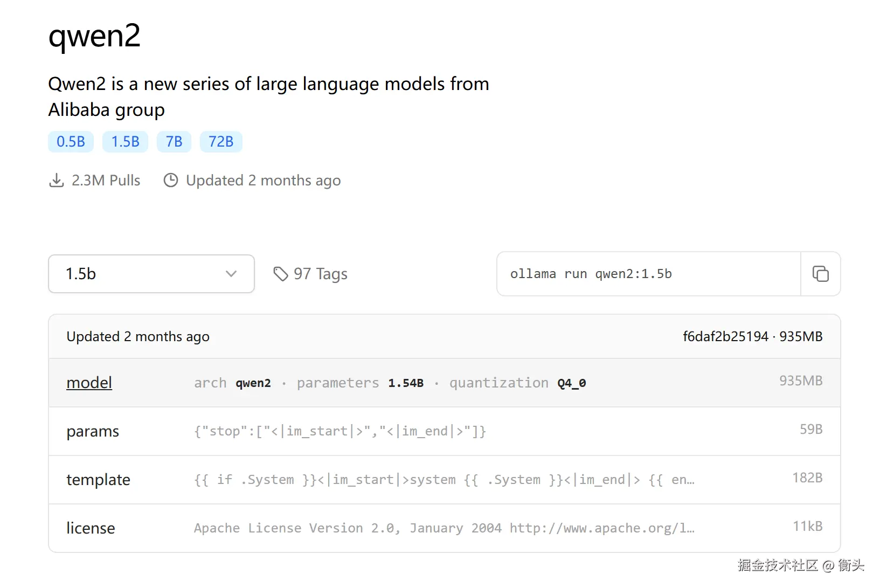Click the Apache License preview text
Screen dimensions: 880x588
(444, 528)
